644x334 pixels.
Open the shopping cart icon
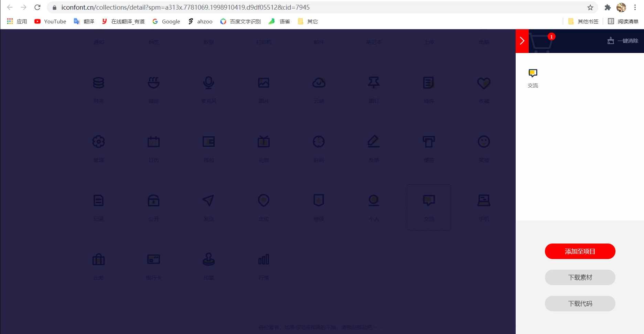[540, 43]
